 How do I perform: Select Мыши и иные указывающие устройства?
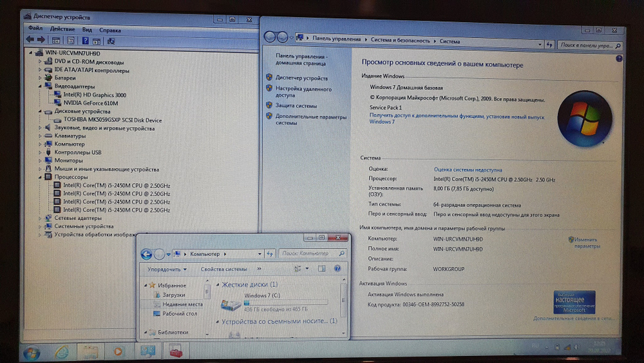pyautogui.click(x=106, y=169)
